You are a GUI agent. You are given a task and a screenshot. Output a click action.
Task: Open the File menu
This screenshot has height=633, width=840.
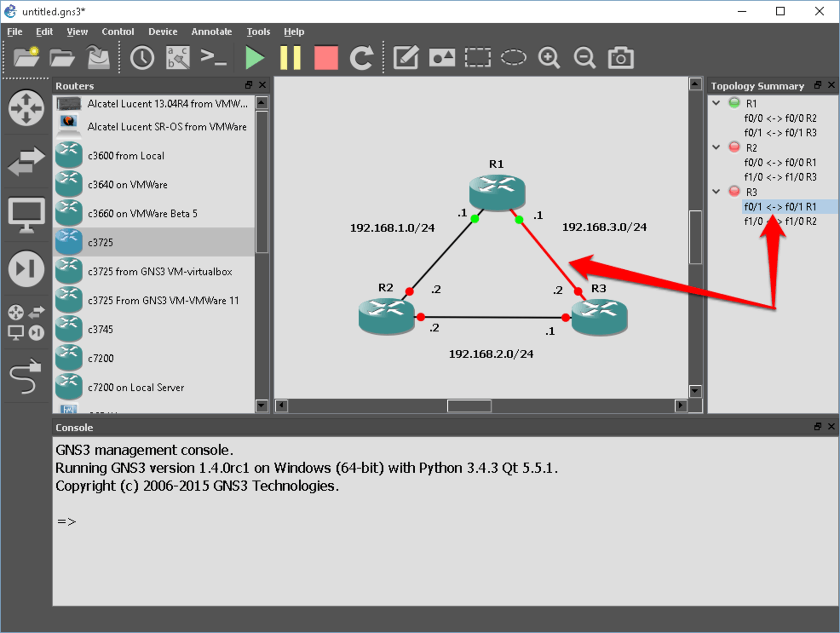15,31
